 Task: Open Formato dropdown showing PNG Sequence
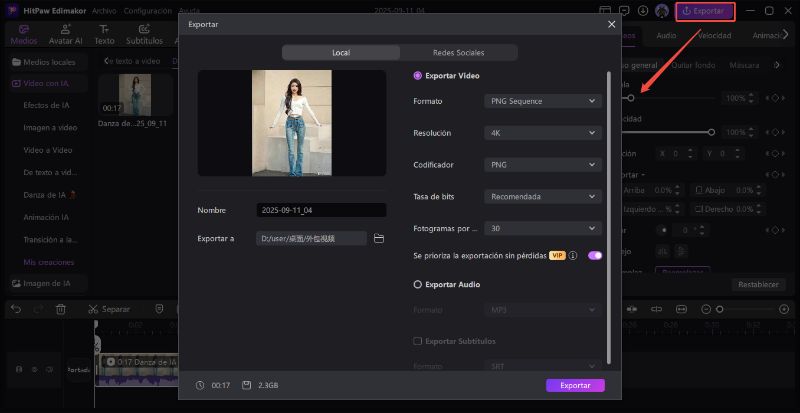[x=543, y=101]
